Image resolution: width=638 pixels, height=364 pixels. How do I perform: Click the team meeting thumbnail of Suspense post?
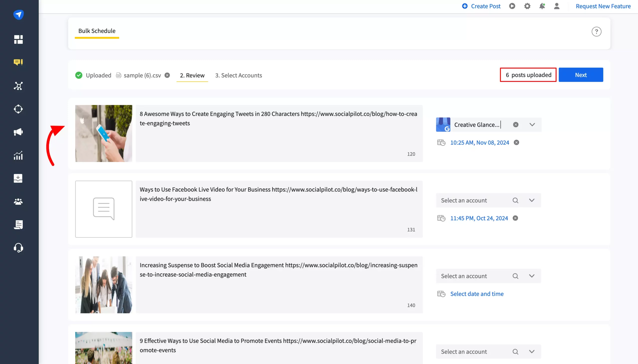point(103,285)
